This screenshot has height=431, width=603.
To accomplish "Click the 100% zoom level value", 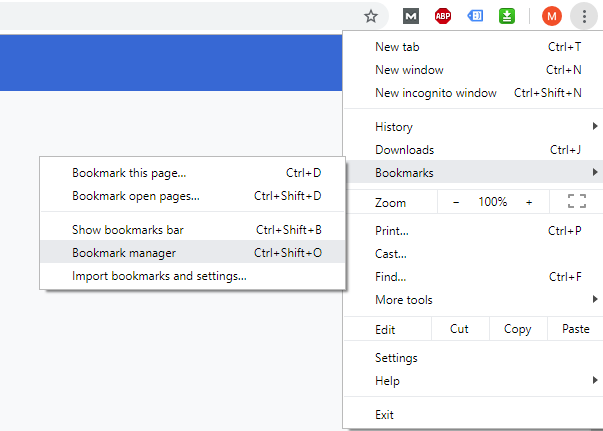I will (x=493, y=202).
